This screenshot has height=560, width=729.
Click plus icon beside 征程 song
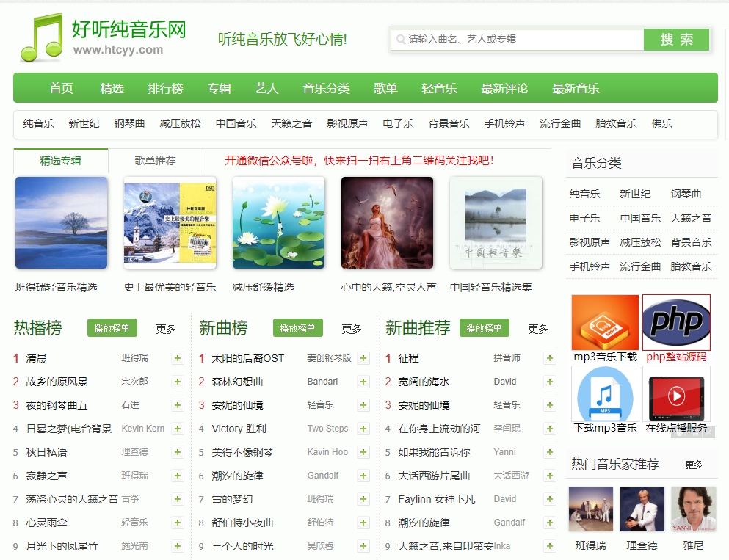coord(550,358)
